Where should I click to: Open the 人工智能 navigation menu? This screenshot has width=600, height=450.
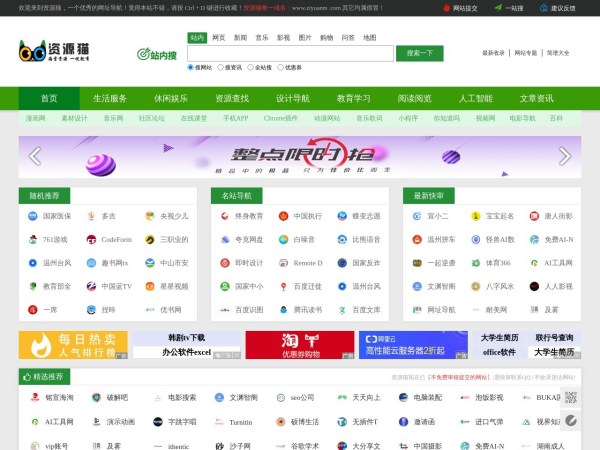[x=475, y=98]
